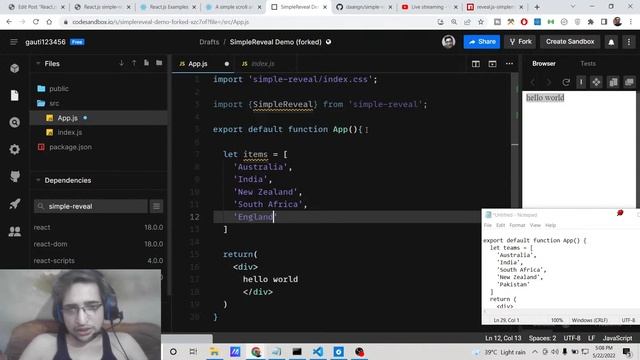Toggle the preview window layout icon
640x360 pixels.
492,64
